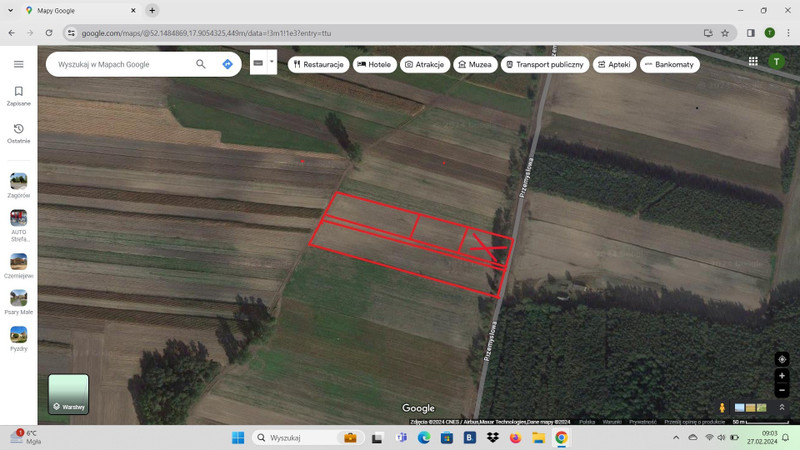Open Ostatnie recent history

point(18,133)
